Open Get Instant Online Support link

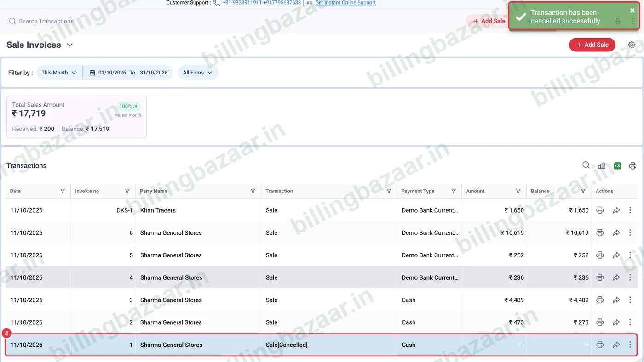point(345,3)
